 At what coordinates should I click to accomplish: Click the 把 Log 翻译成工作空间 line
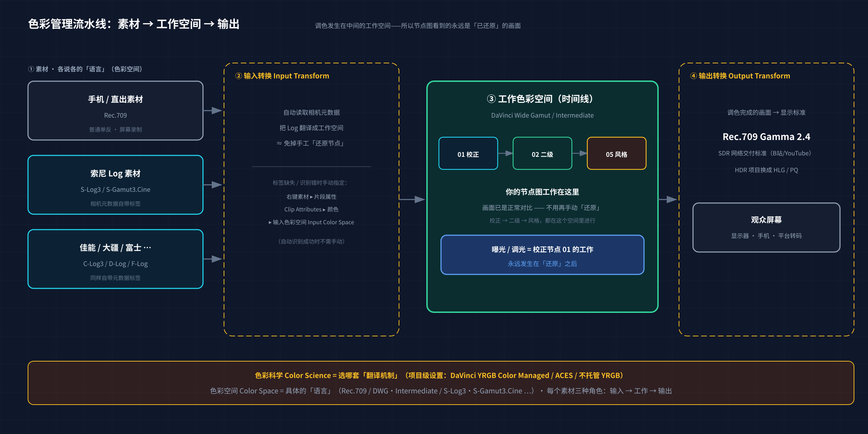pyautogui.click(x=311, y=128)
